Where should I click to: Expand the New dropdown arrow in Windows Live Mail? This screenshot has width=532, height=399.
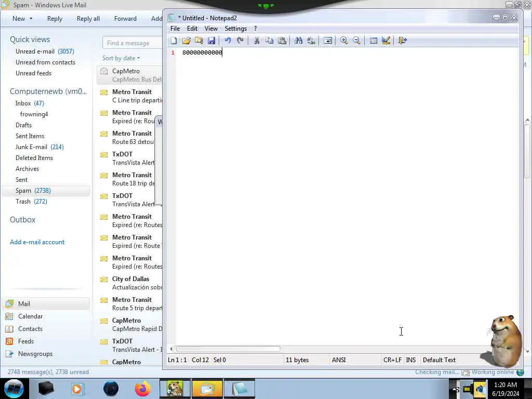tap(31, 19)
